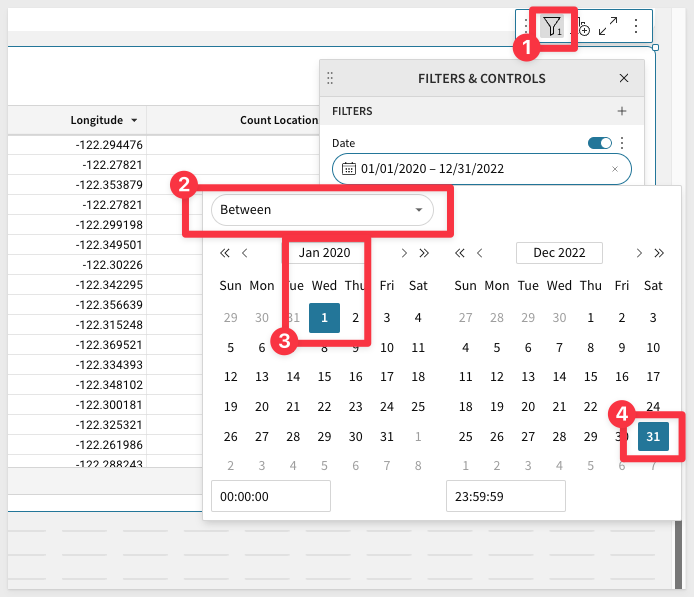Image resolution: width=694 pixels, height=597 pixels.
Task: Close the Filters & Controls panel
Action: (624, 78)
